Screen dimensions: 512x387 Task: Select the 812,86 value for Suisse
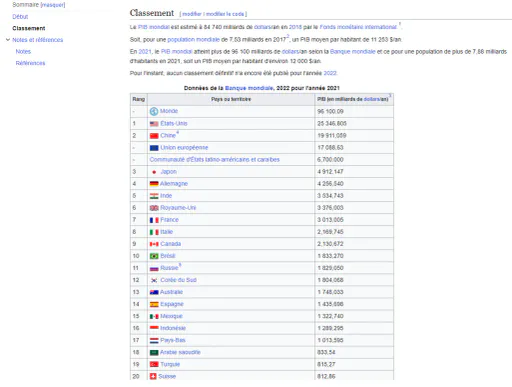[x=354, y=376]
